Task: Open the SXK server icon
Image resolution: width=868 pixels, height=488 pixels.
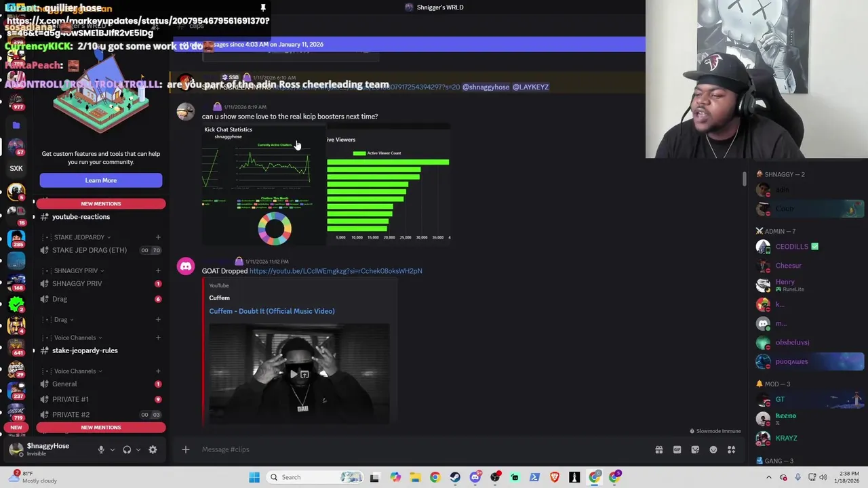Action: tap(16, 168)
